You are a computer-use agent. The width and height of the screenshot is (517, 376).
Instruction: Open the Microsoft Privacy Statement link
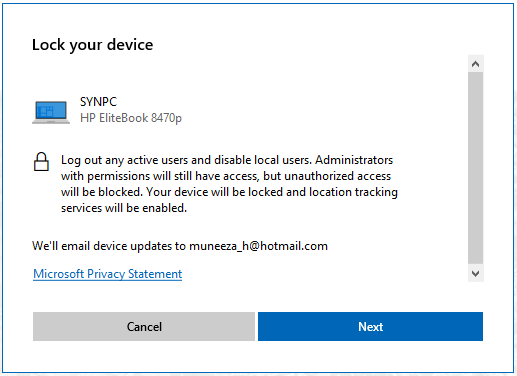tap(108, 274)
